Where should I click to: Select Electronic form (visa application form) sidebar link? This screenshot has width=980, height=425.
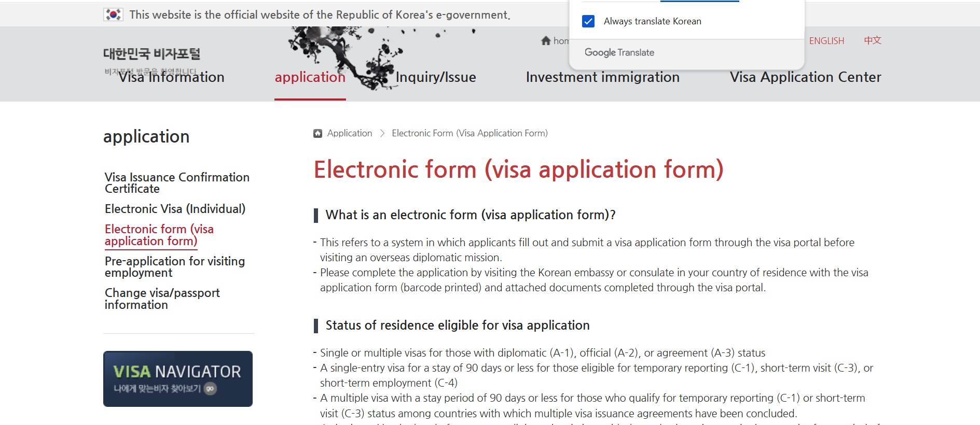159,235
